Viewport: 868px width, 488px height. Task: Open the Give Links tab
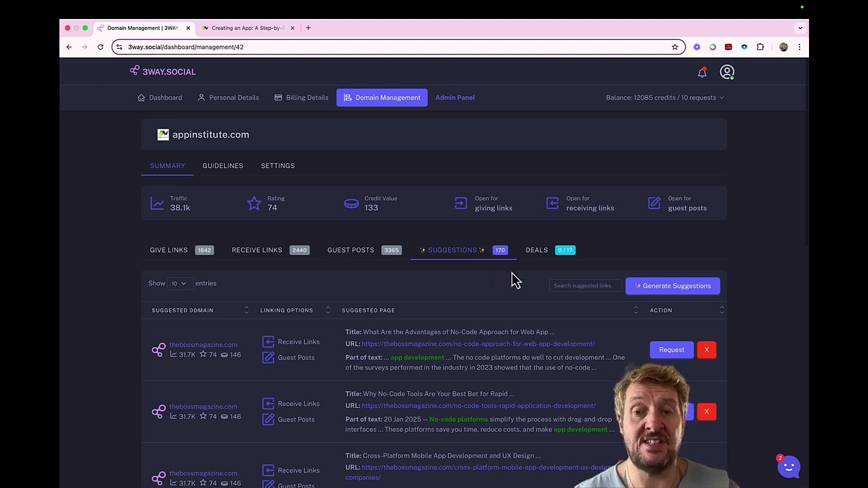click(x=182, y=250)
